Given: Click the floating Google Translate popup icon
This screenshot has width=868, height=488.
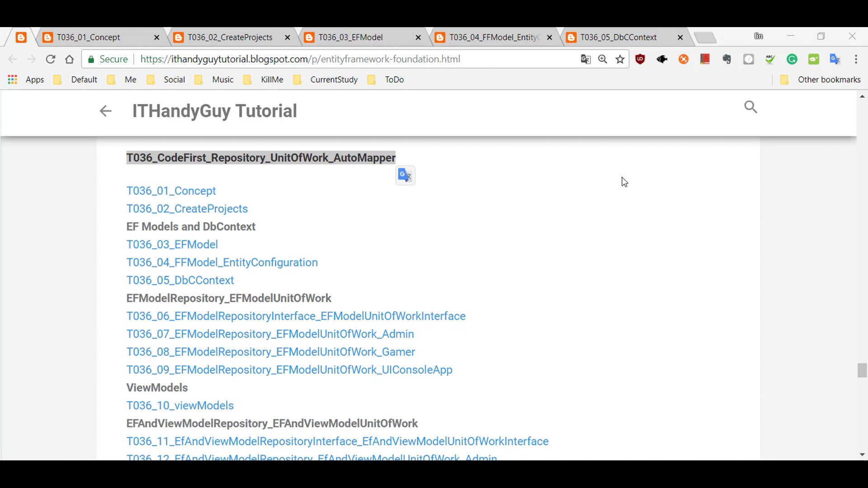Looking at the screenshot, I should click(405, 175).
